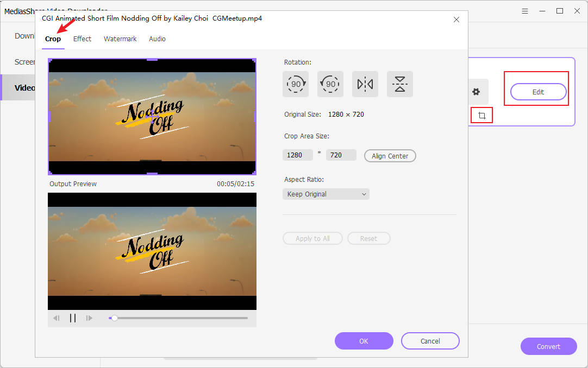Screen dimensions: 588x368
Task: Rotate video 90 degrees clockwise
Action: click(296, 84)
